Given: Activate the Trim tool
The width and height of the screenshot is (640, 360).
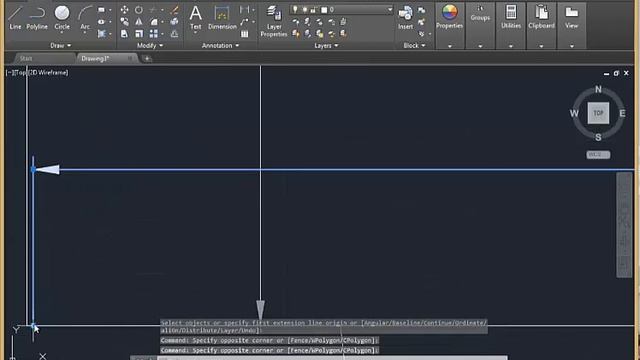Looking at the screenshot, I should 153,9.
